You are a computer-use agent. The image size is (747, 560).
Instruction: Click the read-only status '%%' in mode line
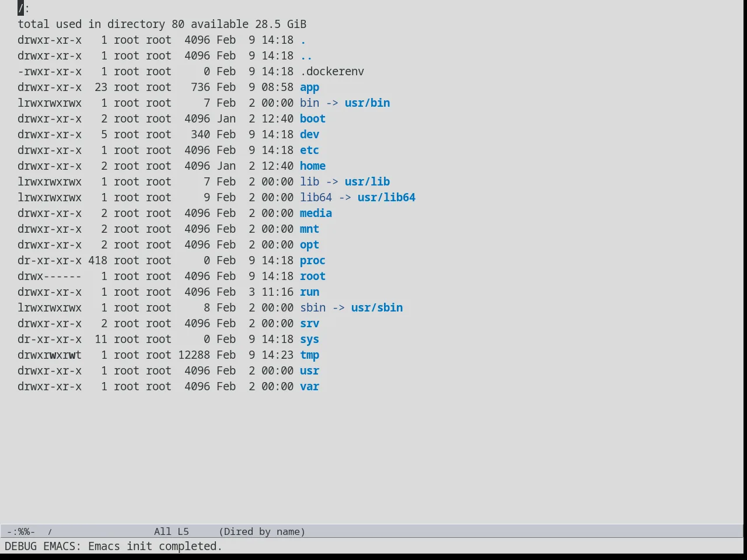point(24,531)
